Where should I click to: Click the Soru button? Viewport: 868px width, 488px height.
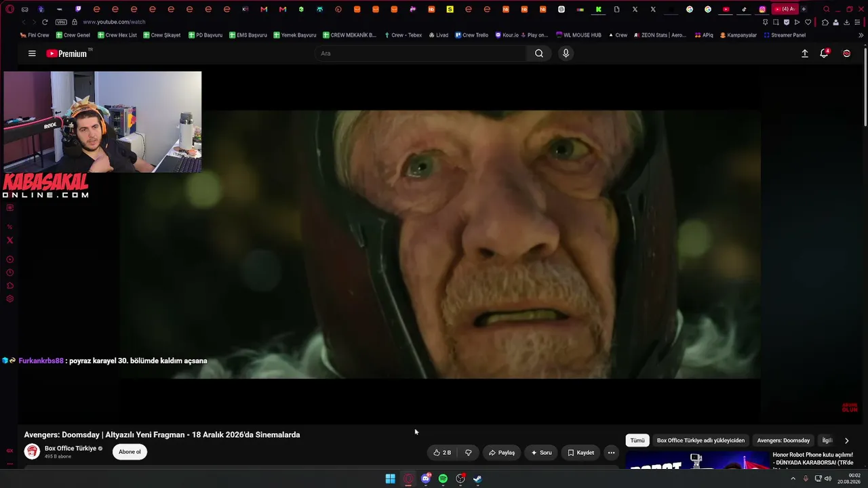click(541, 453)
